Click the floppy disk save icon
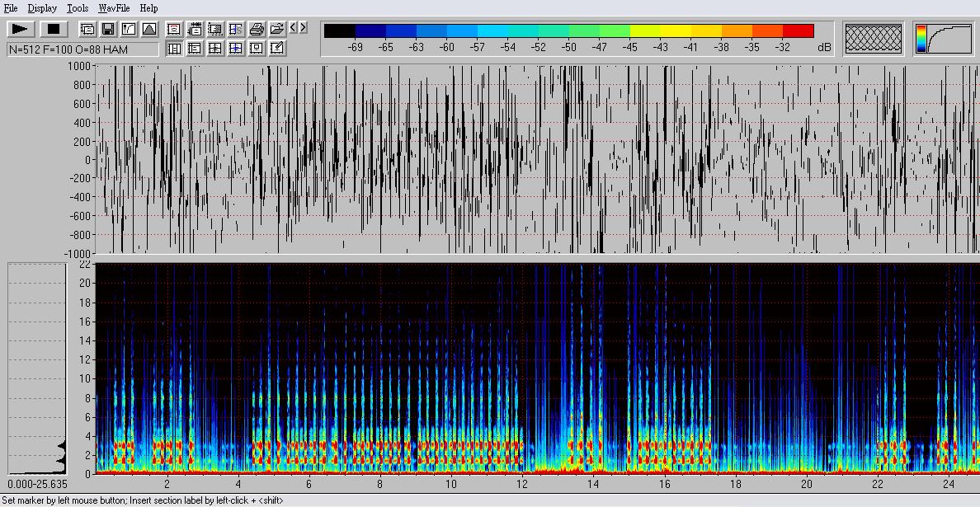Image resolution: width=980 pixels, height=507 pixels. 108,29
